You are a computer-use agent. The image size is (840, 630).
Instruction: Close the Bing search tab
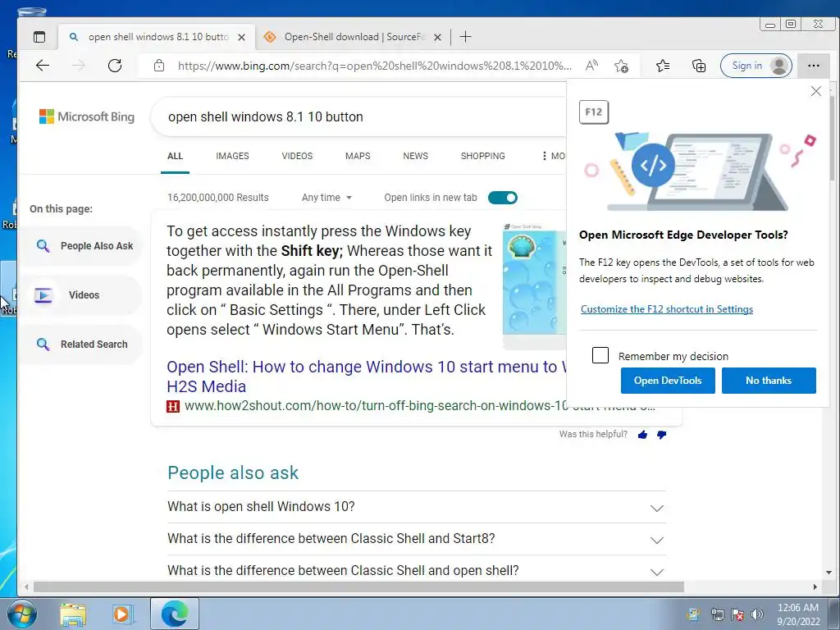point(242,38)
